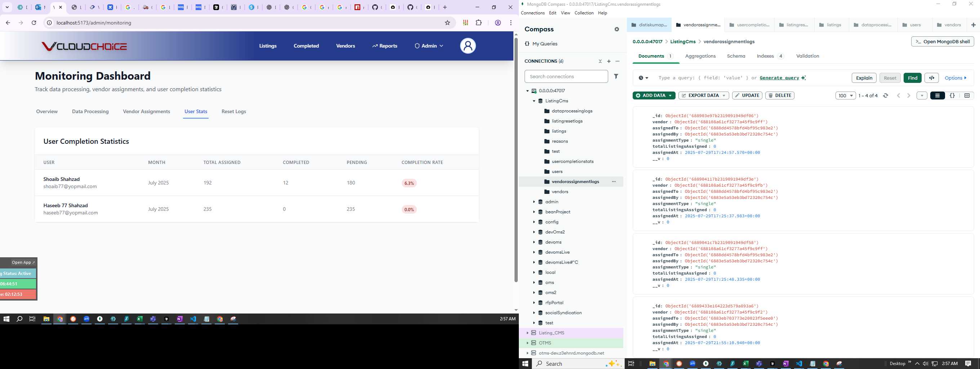
Task: Click the Search connections input field
Action: pyautogui.click(x=566, y=76)
